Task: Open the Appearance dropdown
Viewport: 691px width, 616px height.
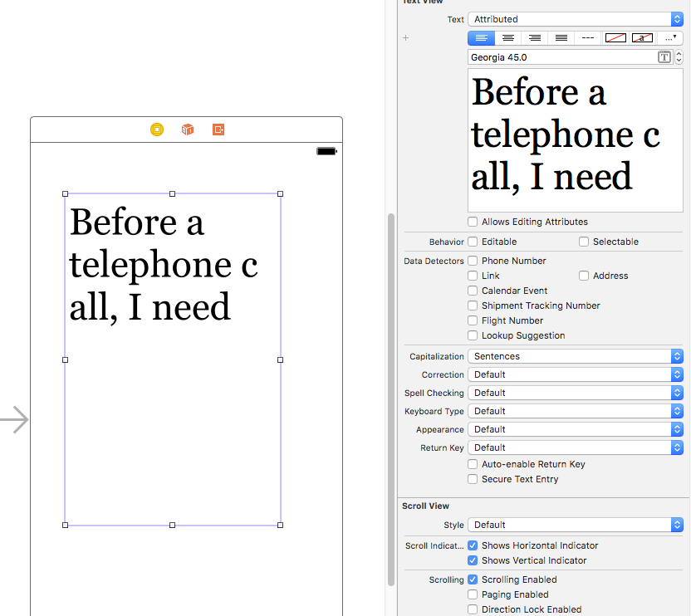Action: pyautogui.click(x=576, y=429)
